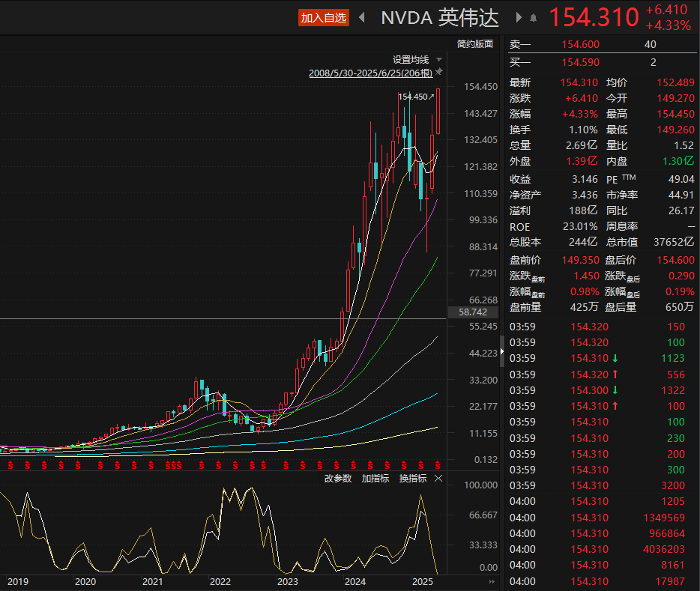Click the double-arrow at timeline end
The height and width of the screenshot is (591, 700).
click(492, 581)
